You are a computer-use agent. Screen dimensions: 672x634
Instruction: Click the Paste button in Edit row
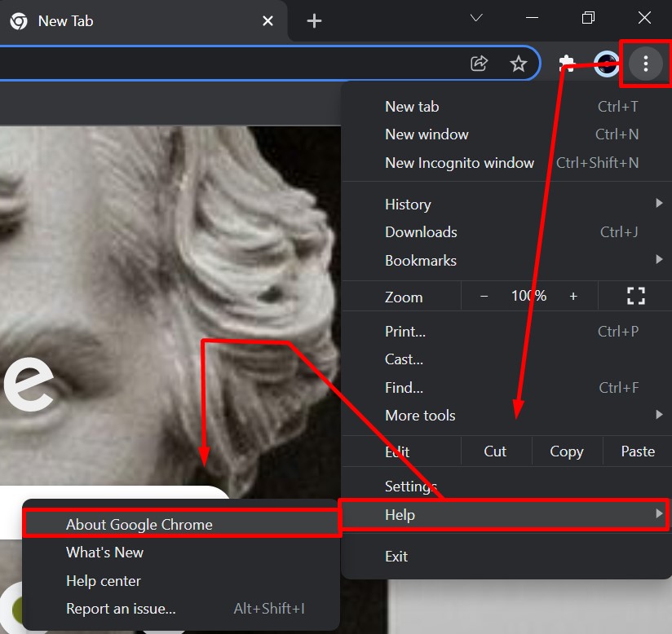tap(637, 451)
